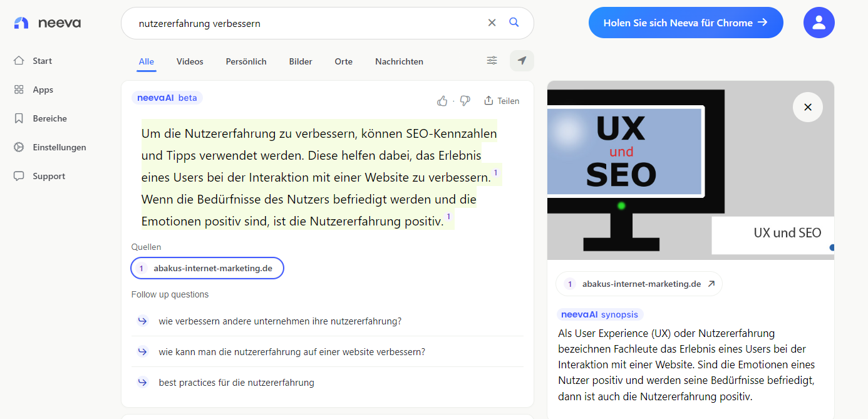Open the abakus-internet-marketing.de source chip under Quellen
The height and width of the screenshot is (419, 868).
click(x=207, y=268)
